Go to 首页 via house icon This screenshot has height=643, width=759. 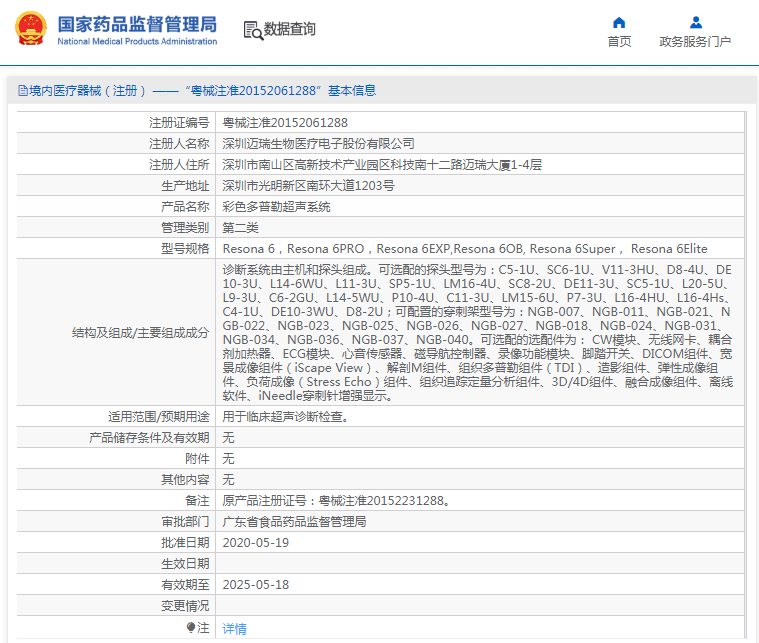tap(619, 23)
